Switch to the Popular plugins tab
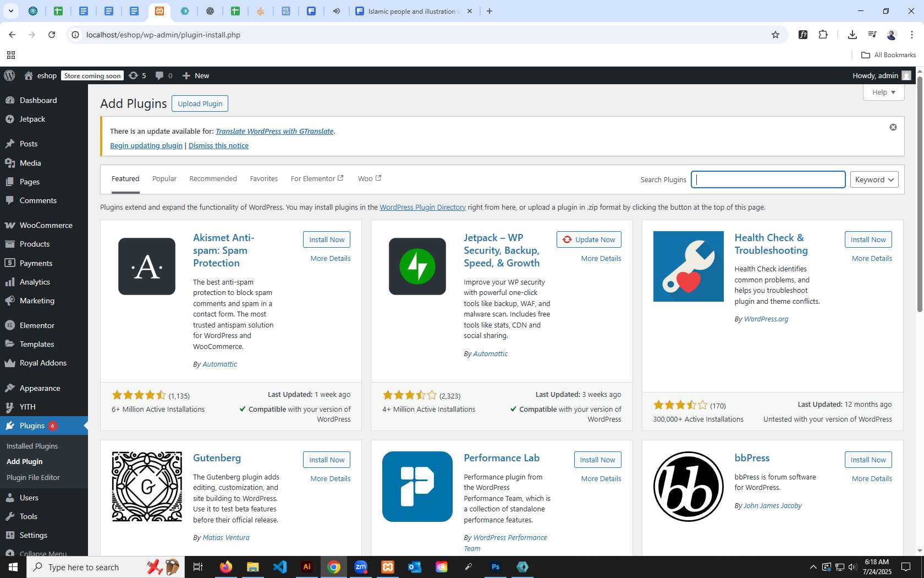The image size is (924, 578). click(164, 178)
